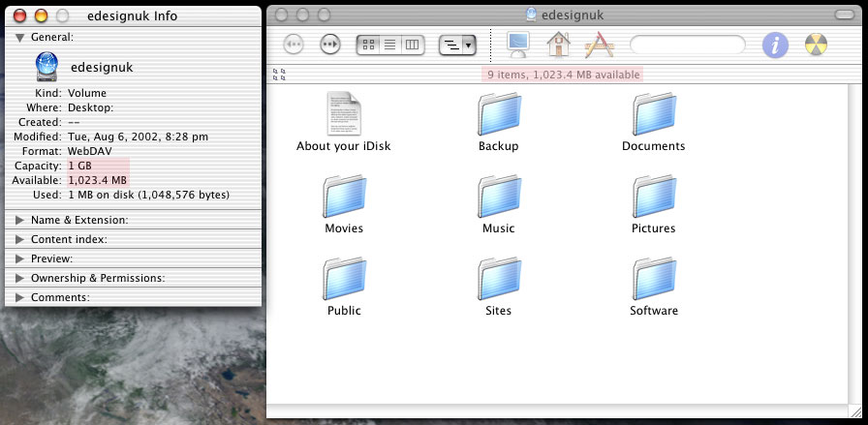The width and height of the screenshot is (868, 425).
Task: Expand the Content index section
Action: [20, 239]
